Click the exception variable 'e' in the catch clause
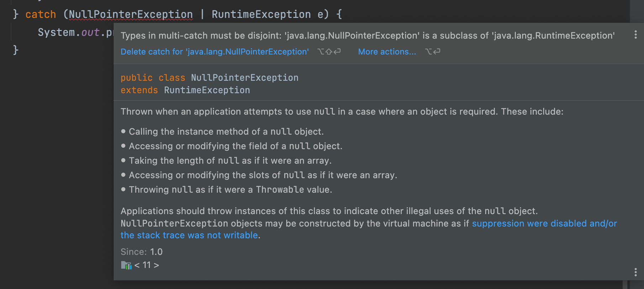This screenshot has height=289, width=644. (x=320, y=14)
